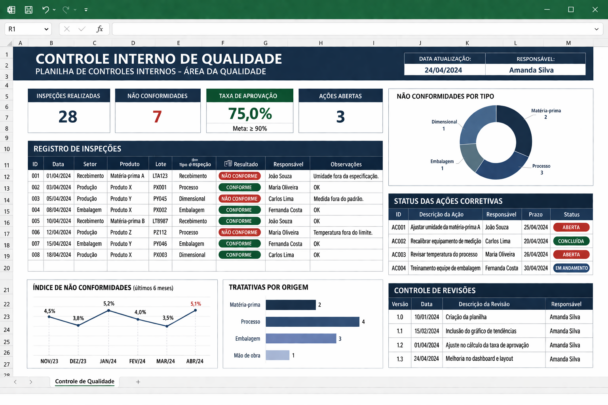Click the Excel app icon in title bar
608x405 pixels.
tap(10, 9)
